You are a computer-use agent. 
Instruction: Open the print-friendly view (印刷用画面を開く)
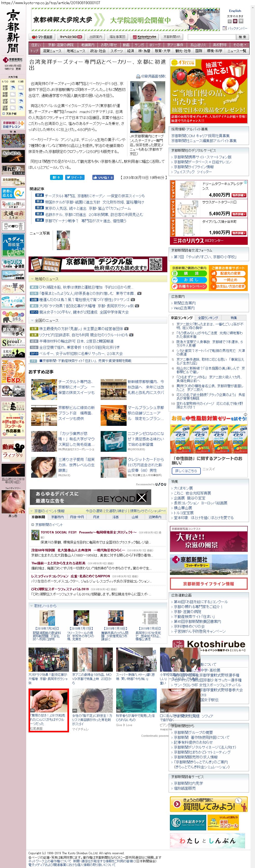151,76
